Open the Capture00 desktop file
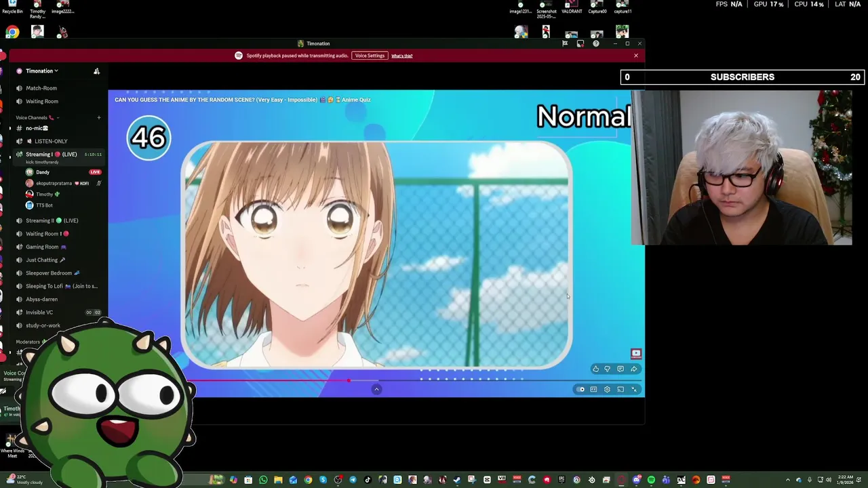Image resolution: width=868 pixels, height=488 pixels. tap(597, 7)
